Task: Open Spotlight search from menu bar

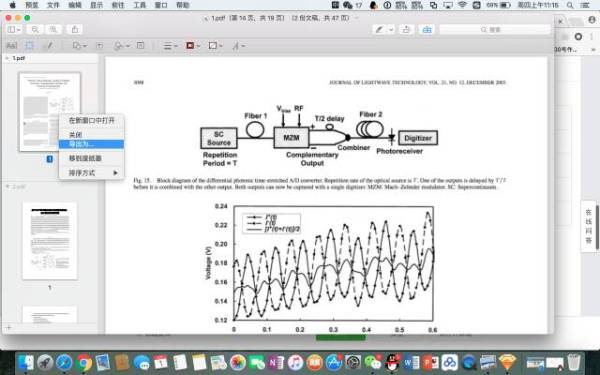Action: pos(570,5)
